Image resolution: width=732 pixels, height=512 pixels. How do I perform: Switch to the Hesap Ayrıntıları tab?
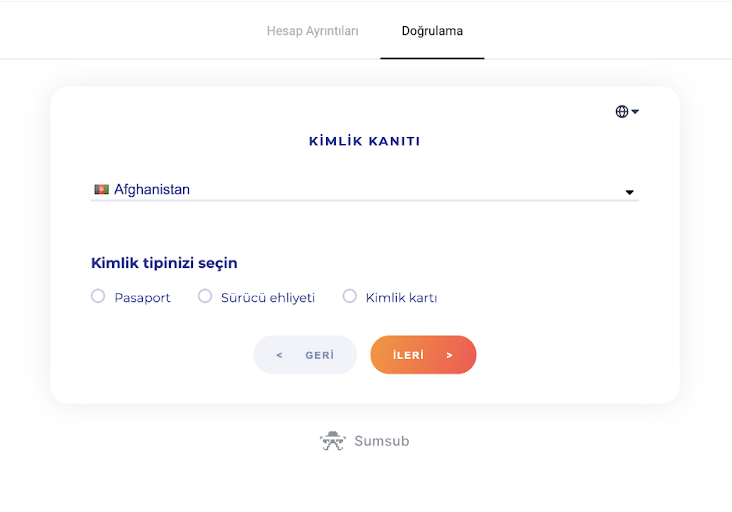point(312,31)
